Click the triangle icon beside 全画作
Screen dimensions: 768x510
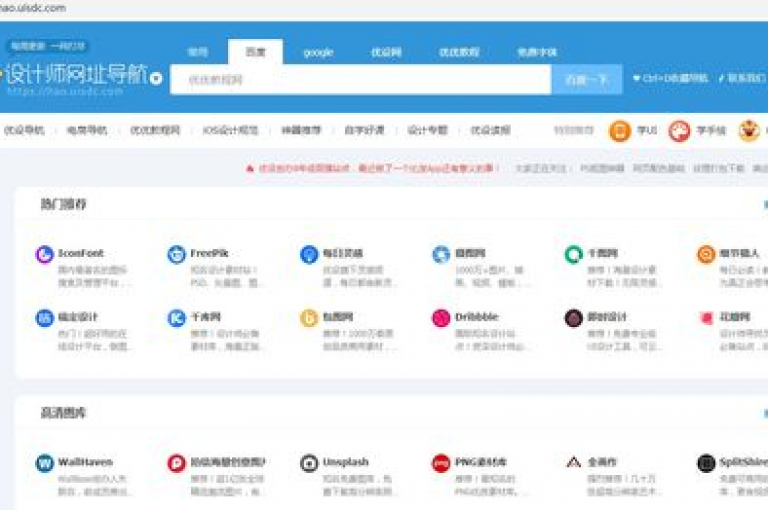[574, 462]
